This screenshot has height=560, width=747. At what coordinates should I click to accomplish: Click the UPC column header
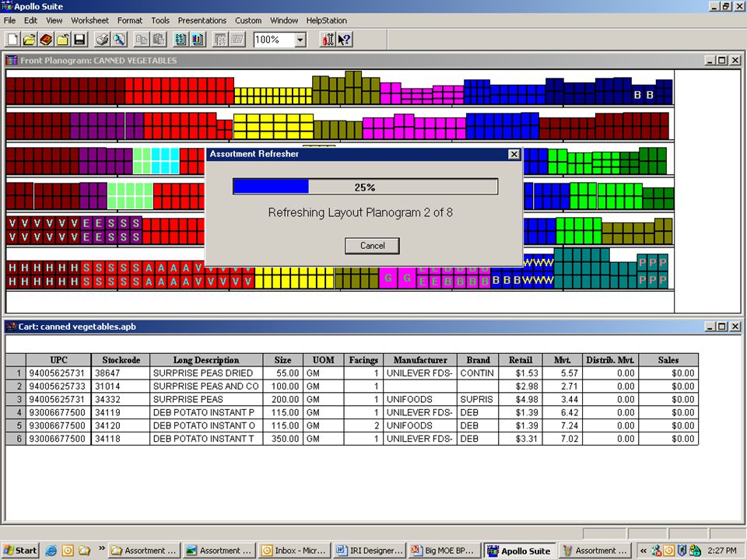pos(58,360)
